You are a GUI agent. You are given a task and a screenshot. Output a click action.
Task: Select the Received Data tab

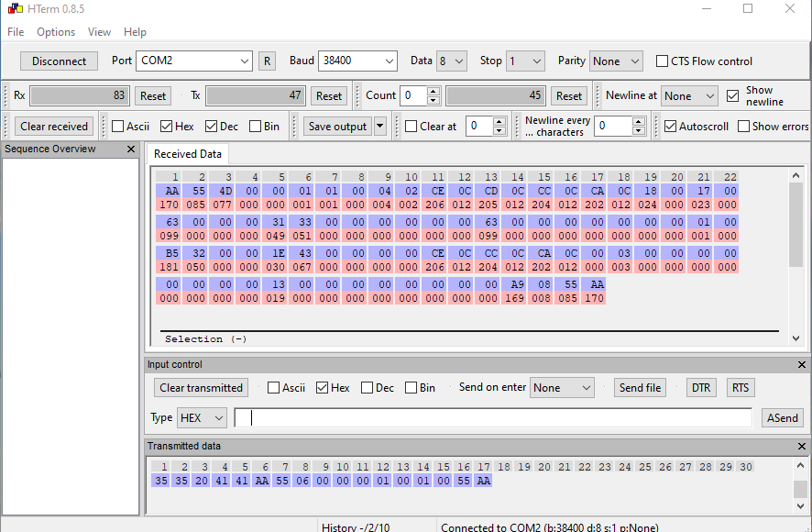click(188, 154)
